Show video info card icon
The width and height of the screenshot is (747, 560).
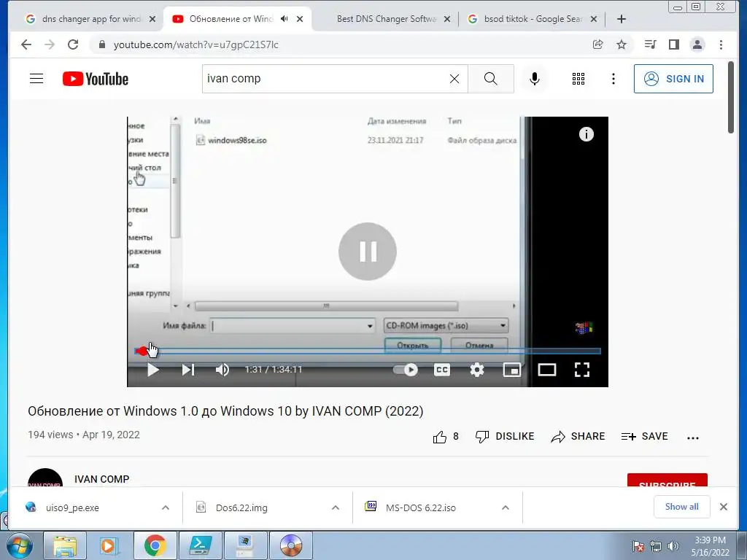[x=587, y=134]
